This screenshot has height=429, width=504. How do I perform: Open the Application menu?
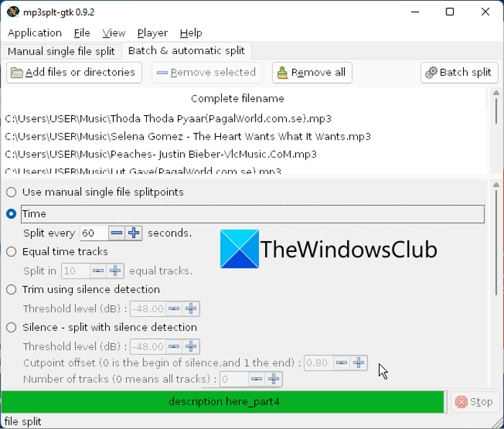click(35, 33)
